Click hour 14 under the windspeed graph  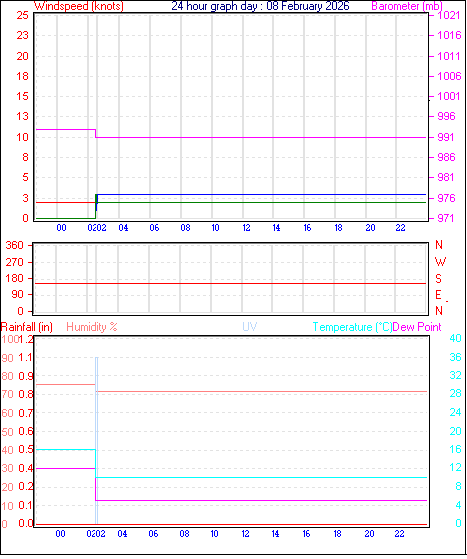coord(276,228)
